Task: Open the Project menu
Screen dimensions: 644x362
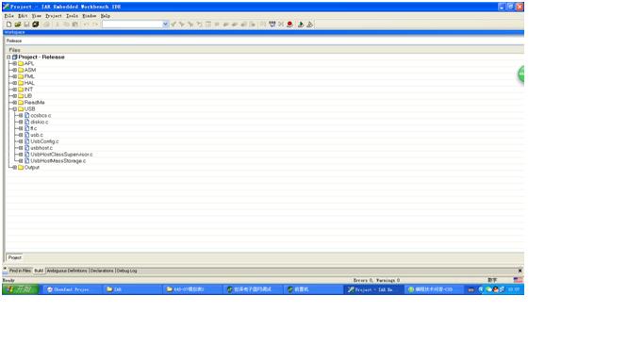Action: pyautogui.click(x=54, y=16)
